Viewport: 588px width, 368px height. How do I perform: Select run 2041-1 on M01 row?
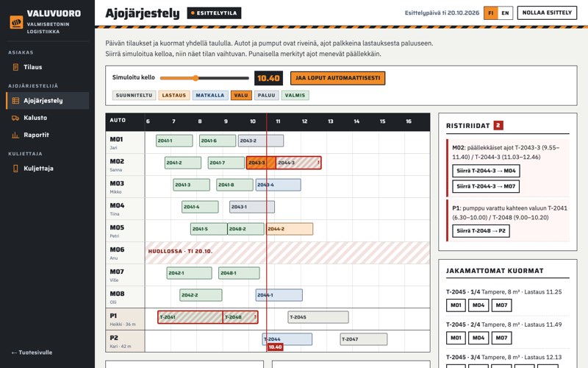coord(174,141)
